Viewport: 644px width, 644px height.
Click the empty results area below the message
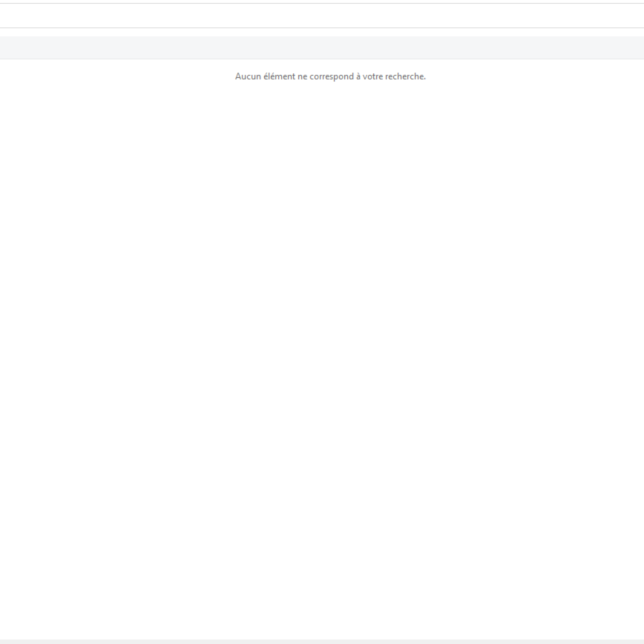tap(322, 335)
